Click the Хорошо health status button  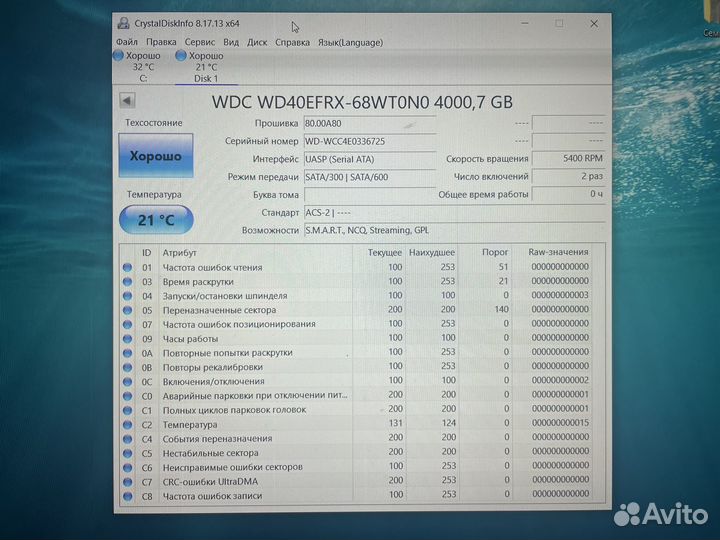point(156,156)
